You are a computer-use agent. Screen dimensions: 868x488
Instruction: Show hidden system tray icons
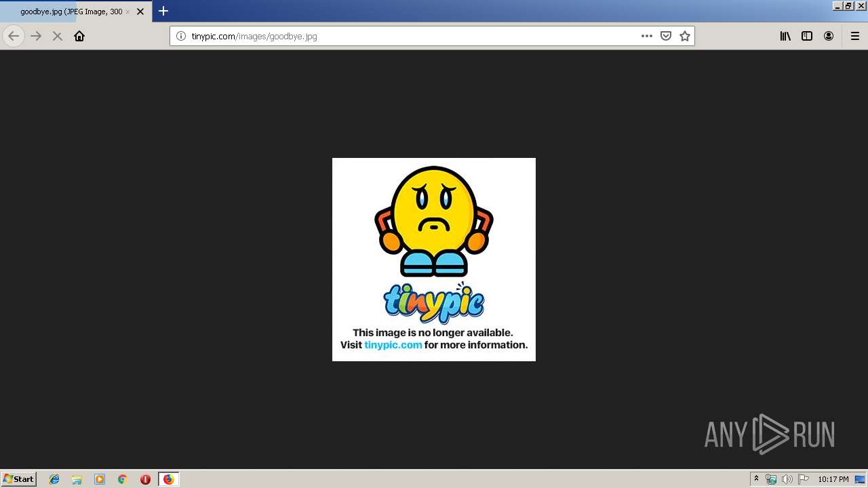[756, 479]
